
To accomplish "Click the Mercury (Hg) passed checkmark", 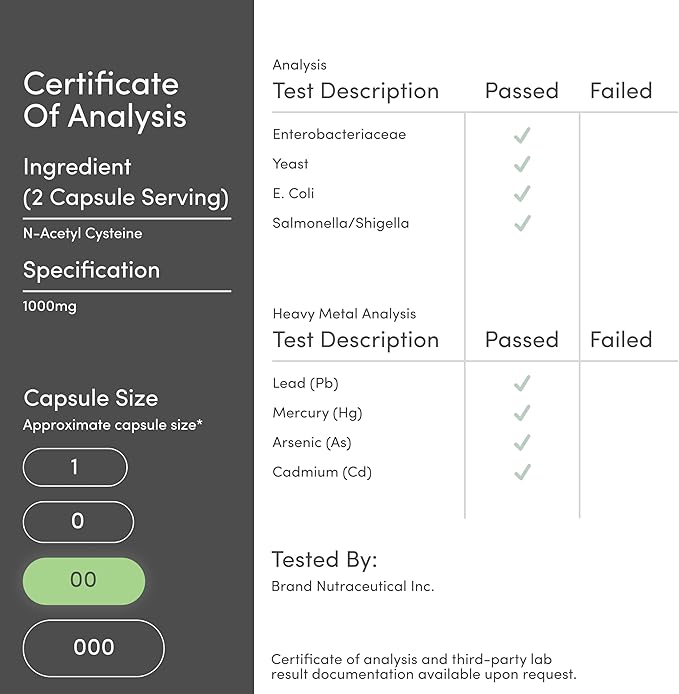I will pos(522,413).
